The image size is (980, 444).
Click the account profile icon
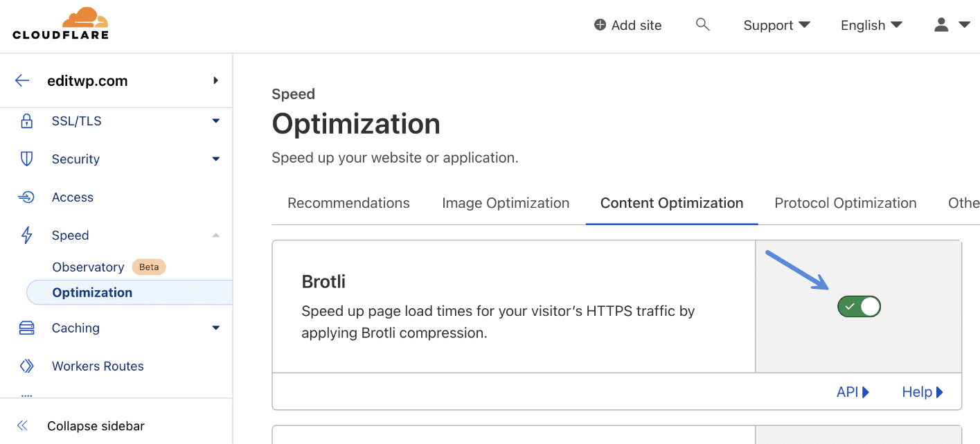pyautogui.click(x=941, y=24)
